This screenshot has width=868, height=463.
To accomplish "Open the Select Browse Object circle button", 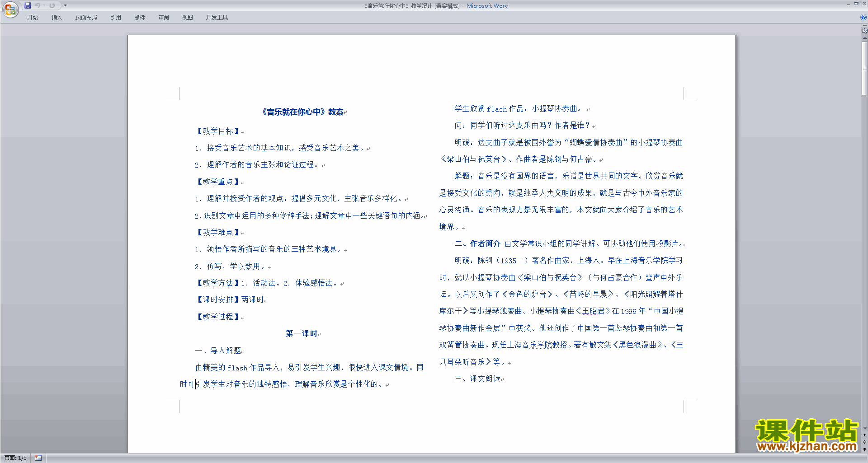I will [864, 442].
